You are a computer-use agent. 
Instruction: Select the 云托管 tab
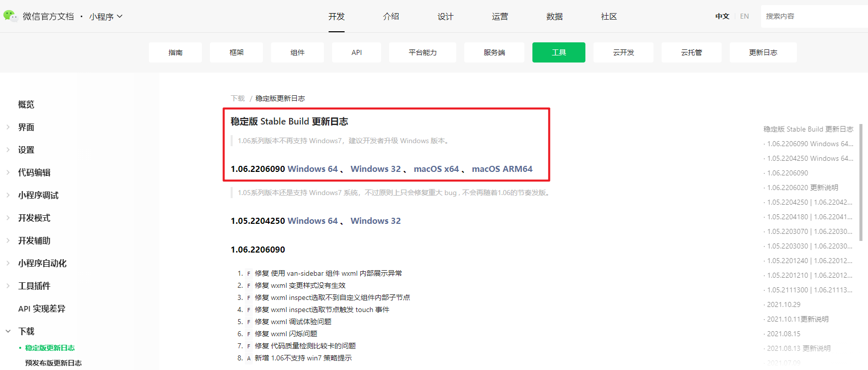pos(691,52)
